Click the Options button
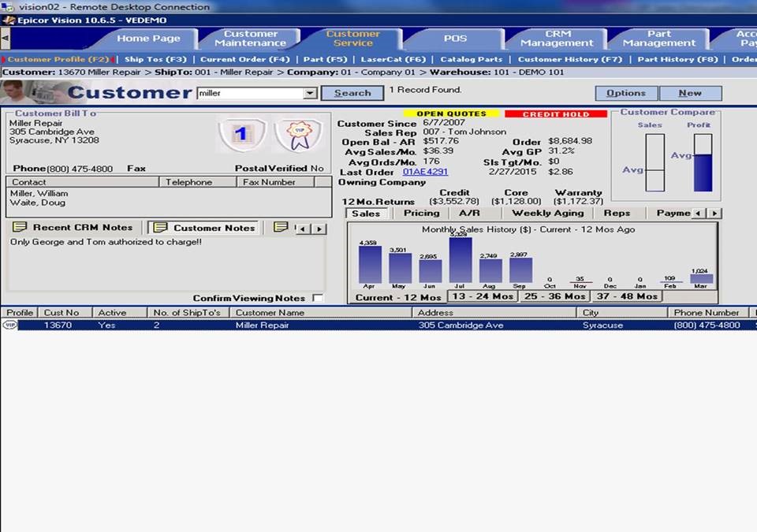This screenshot has width=757, height=532. click(625, 92)
